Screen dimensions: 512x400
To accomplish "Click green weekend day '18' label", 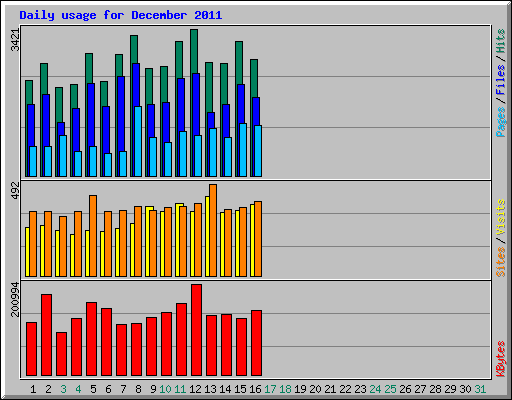I will click(x=285, y=389).
